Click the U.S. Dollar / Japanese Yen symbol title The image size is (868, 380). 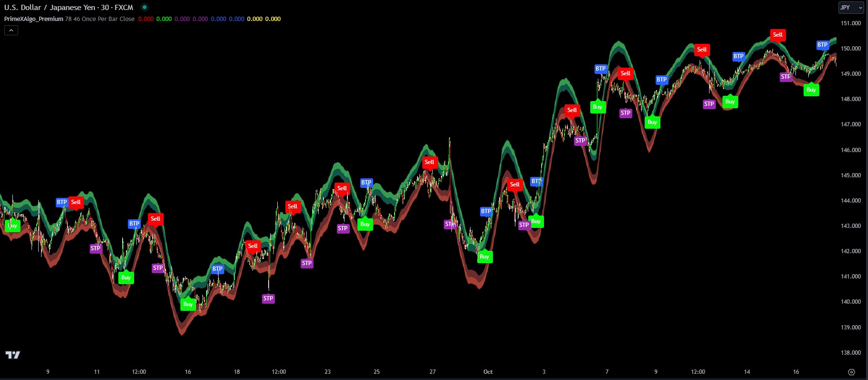coord(50,8)
